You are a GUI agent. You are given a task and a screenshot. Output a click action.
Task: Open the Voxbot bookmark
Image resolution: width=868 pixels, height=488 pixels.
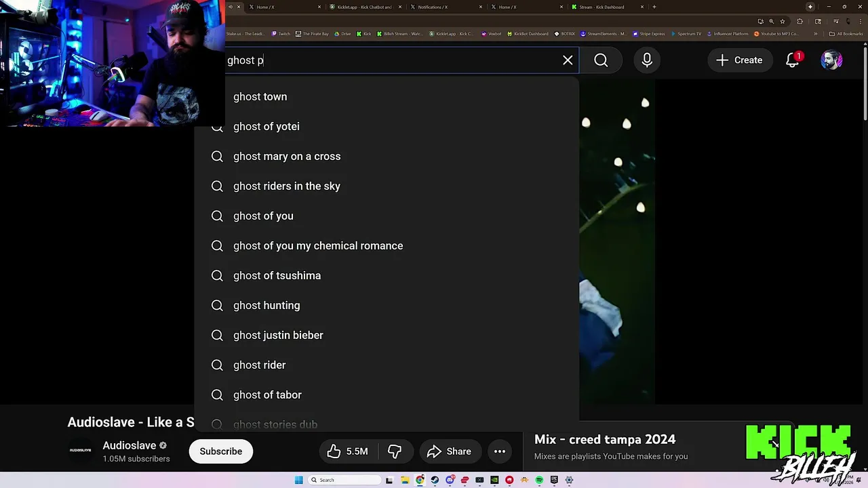[491, 34]
